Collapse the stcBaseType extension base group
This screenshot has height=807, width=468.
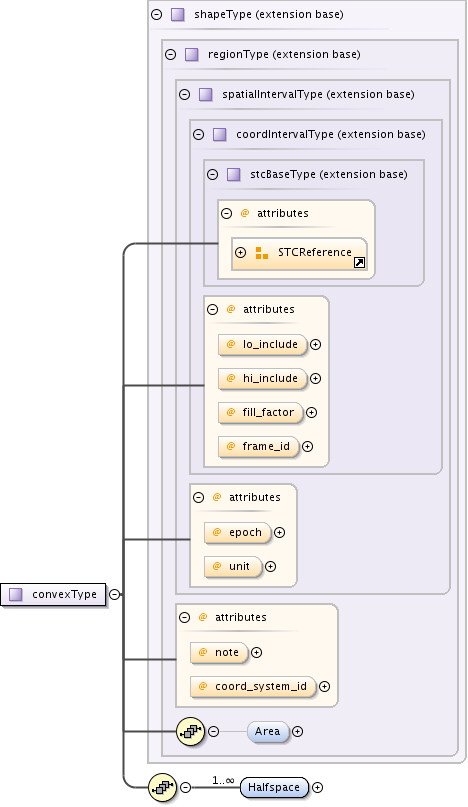(212, 174)
